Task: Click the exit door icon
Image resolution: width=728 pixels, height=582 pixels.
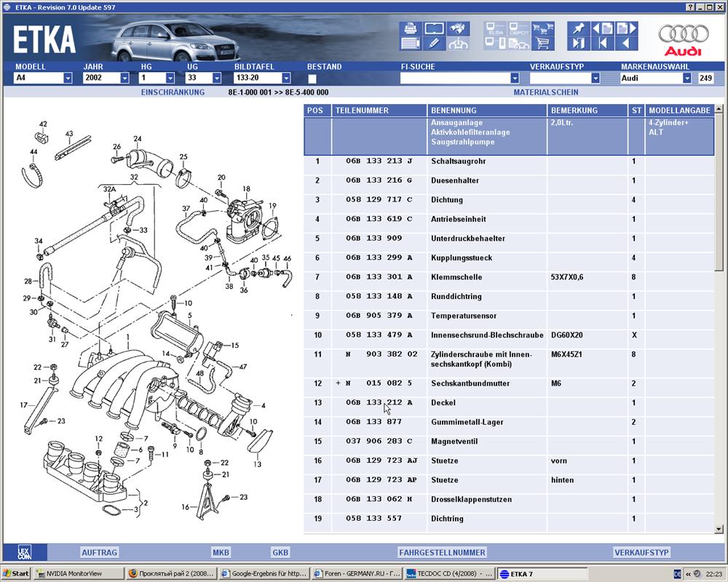Action: (x=579, y=43)
